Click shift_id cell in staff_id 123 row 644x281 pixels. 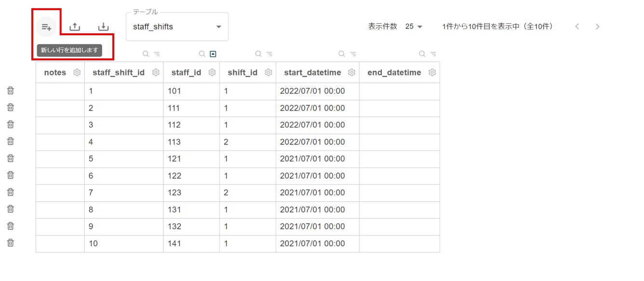248,193
